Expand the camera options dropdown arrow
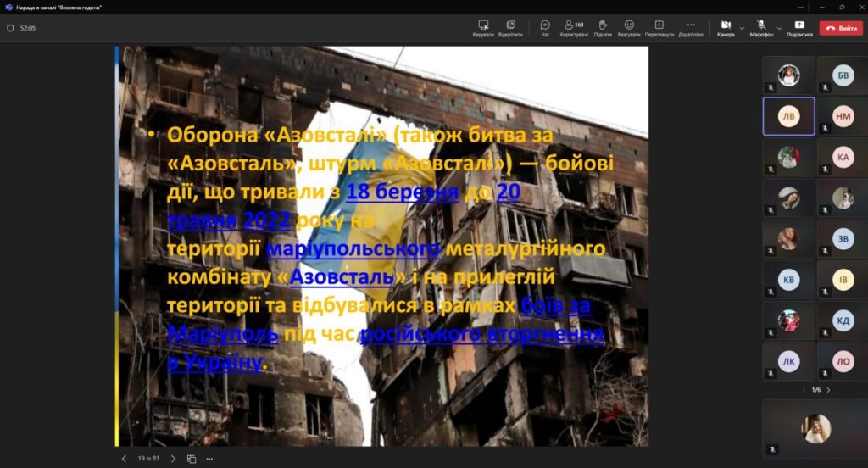The image size is (868, 468). pos(743,28)
